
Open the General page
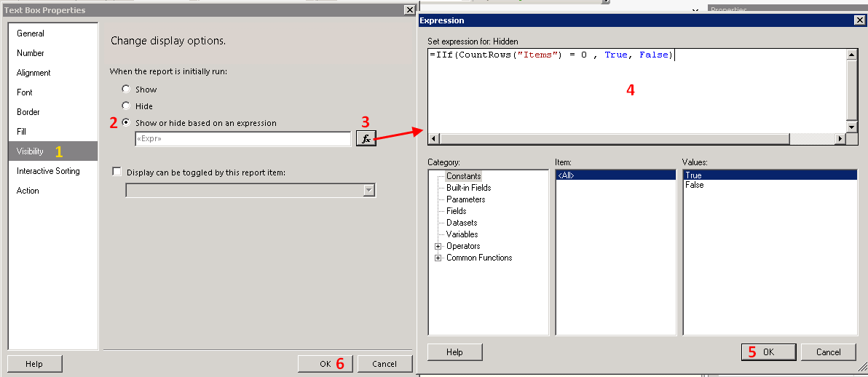[x=53, y=33]
